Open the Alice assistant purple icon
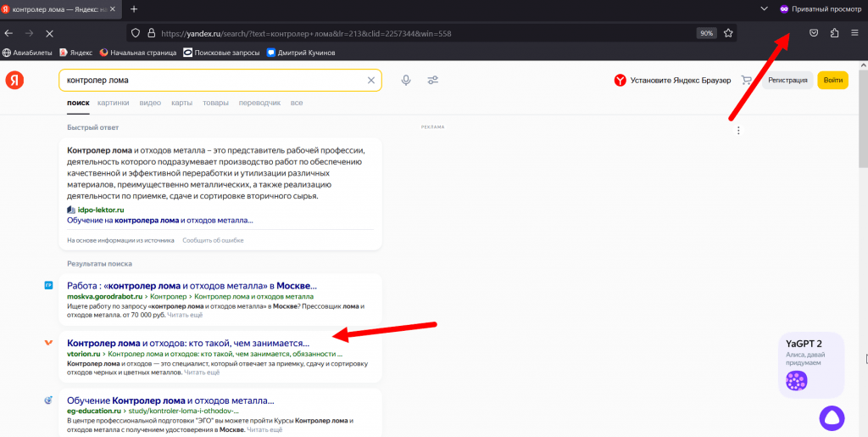The width and height of the screenshot is (868, 437). tap(832, 419)
